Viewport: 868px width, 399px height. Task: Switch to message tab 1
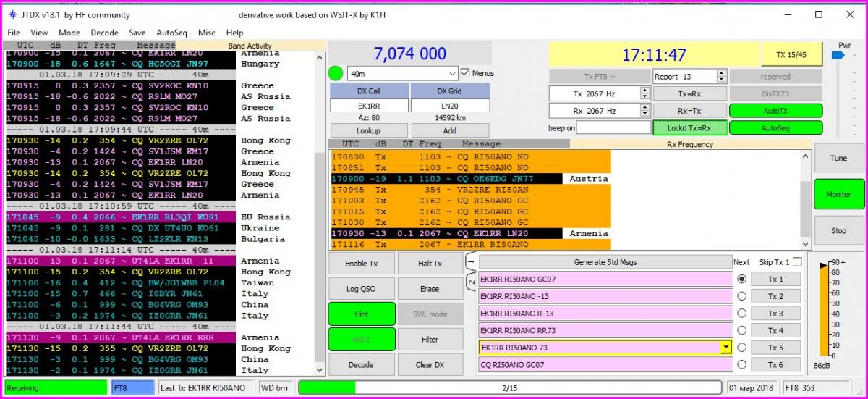[471, 262]
